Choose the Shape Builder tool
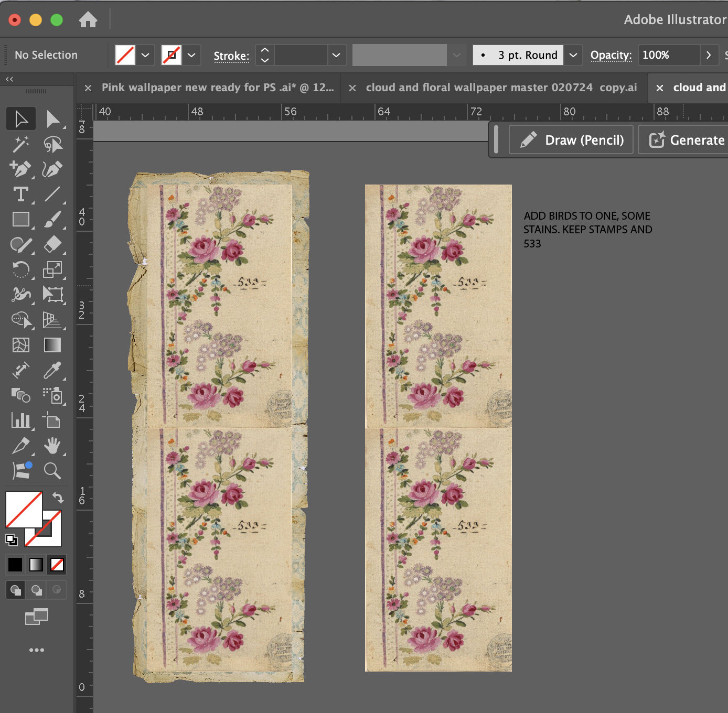728x713 pixels. [21, 320]
